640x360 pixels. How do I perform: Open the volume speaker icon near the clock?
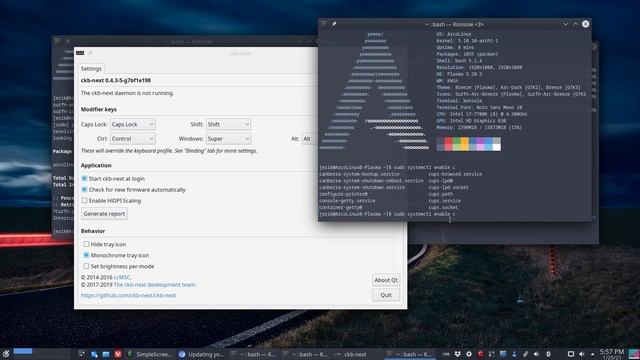(x=582, y=354)
